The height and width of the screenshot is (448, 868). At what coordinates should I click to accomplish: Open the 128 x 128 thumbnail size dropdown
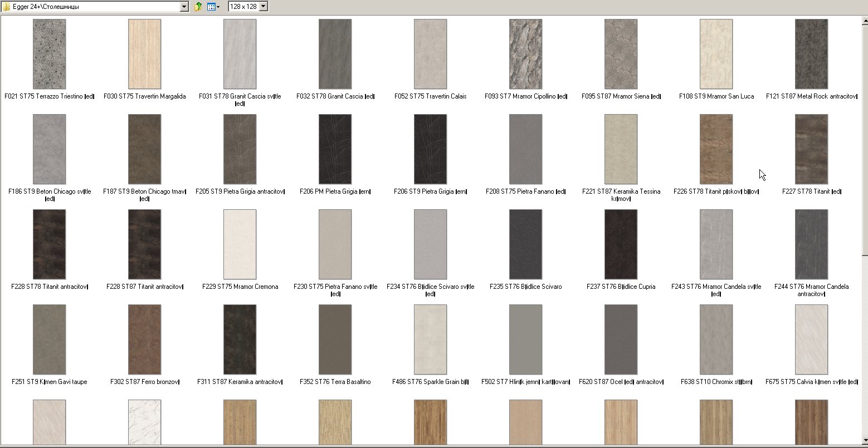[264, 7]
